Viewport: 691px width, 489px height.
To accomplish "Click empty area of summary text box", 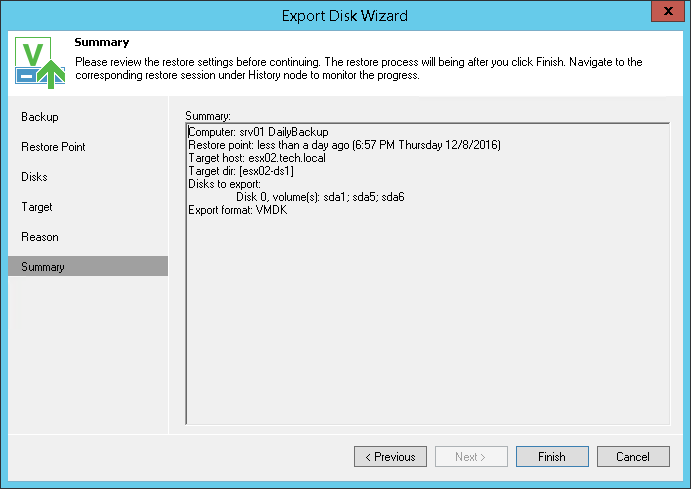I will [x=427, y=330].
